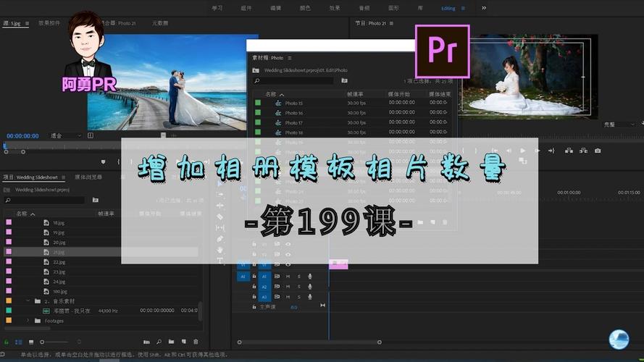644x362 pixels.
Task: Expand the Footages folder
Action: 28,321
